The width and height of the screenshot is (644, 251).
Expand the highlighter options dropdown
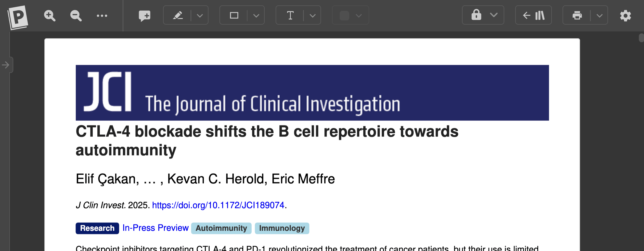tap(200, 15)
